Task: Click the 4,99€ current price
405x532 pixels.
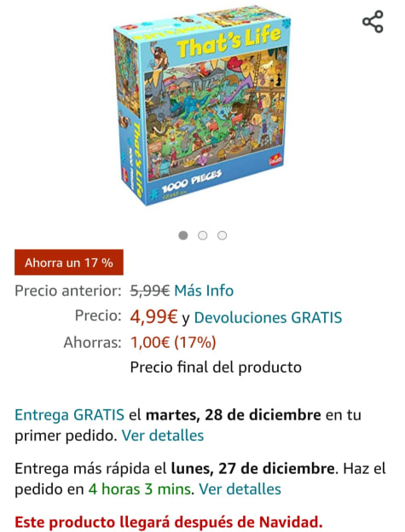Action: [x=154, y=317]
